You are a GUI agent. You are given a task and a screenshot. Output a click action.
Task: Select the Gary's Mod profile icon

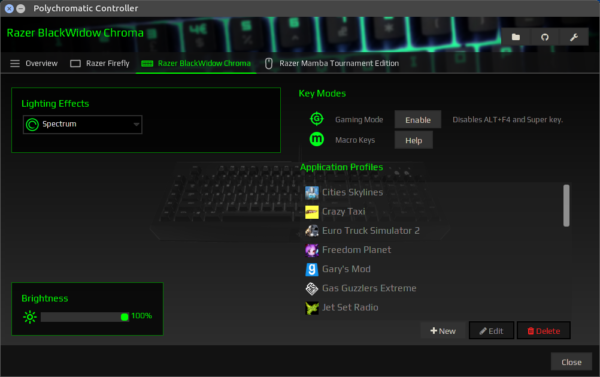(311, 269)
